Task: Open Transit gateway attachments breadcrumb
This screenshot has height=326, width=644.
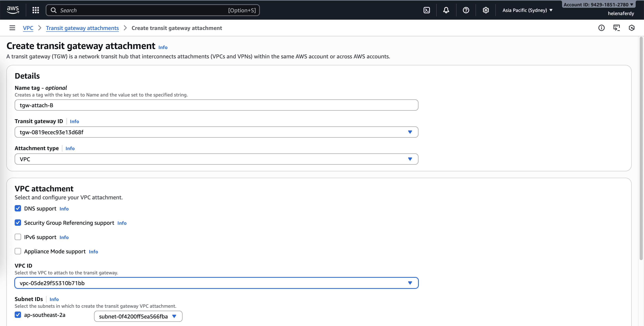Action: click(82, 28)
